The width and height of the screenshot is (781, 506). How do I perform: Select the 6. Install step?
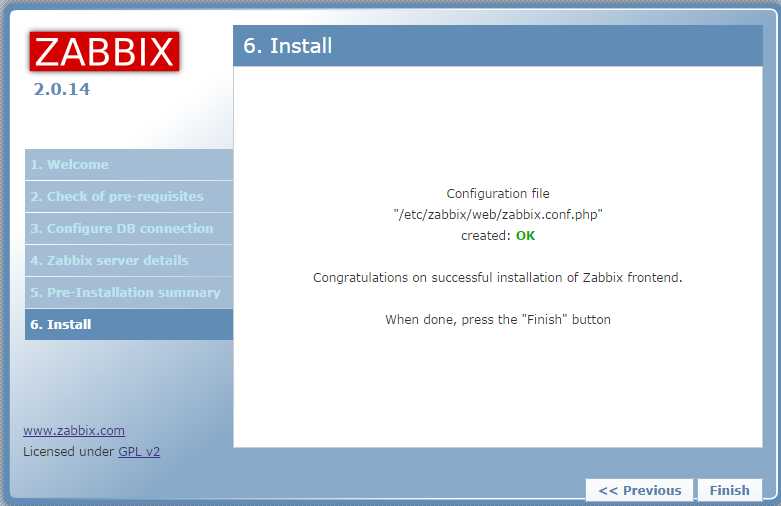click(129, 324)
